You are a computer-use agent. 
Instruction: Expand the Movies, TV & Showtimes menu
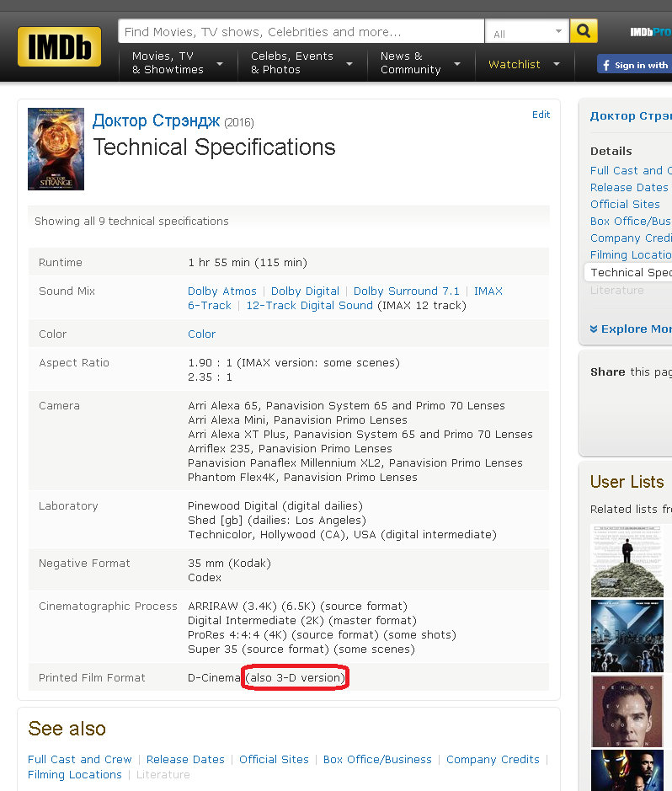point(177,63)
